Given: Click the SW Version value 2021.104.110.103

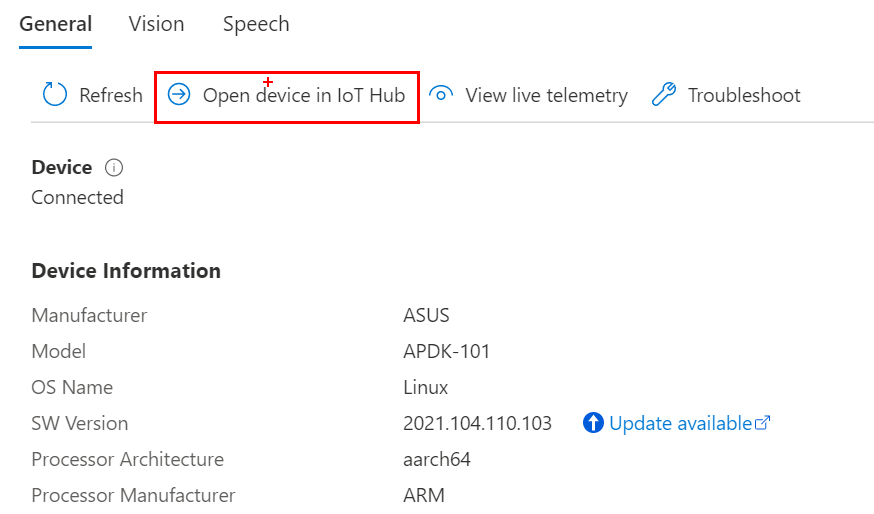Looking at the screenshot, I should point(477,423).
